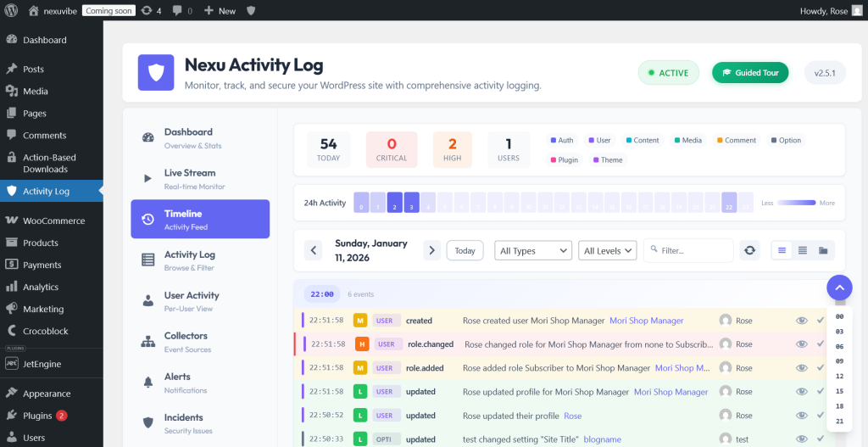The width and height of the screenshot is (868, 447).
Task: Click the 2 HIGH stat card
Action: click(453, 149)
